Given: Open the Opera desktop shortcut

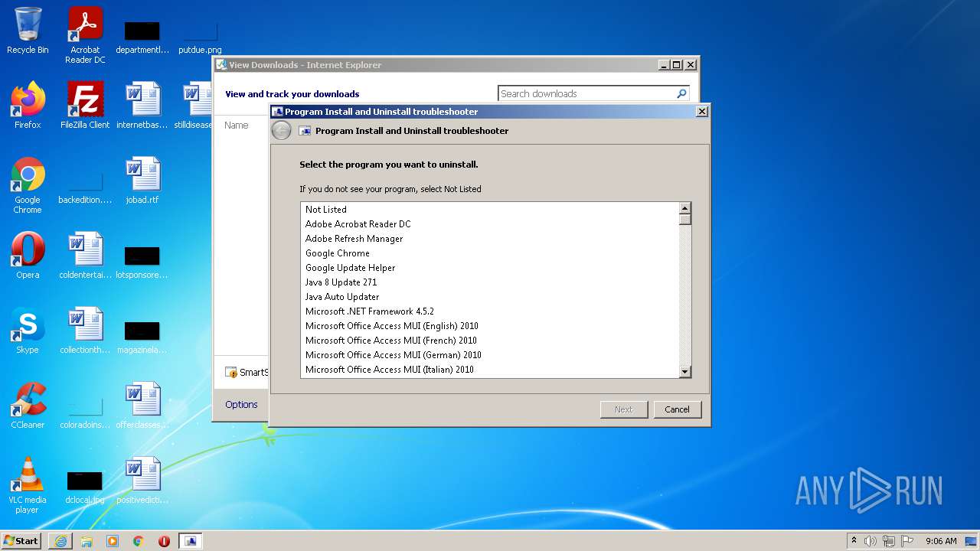Looking at the screenshot, I should point(28,255).
